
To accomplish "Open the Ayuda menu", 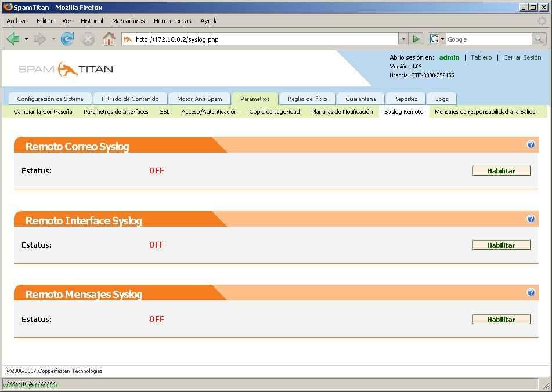I will [210, 21].
